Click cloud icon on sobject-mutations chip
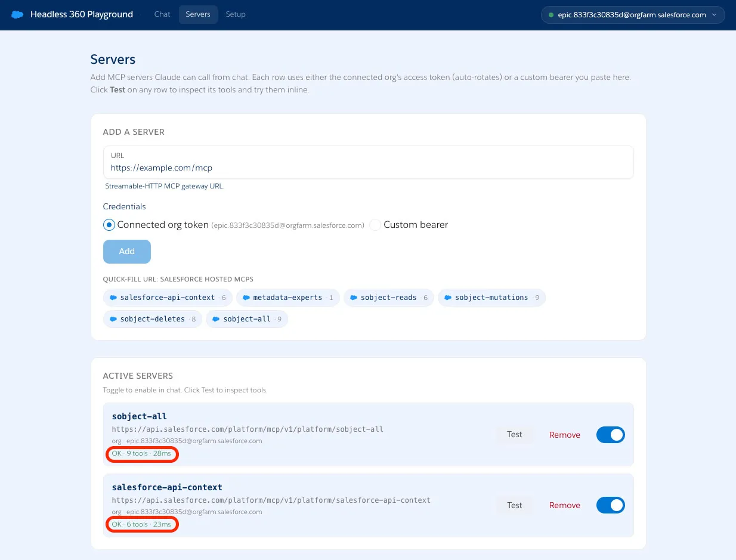The height and width of the screenshot is (560, 736). pyautogui.click(x=448, y=298)
